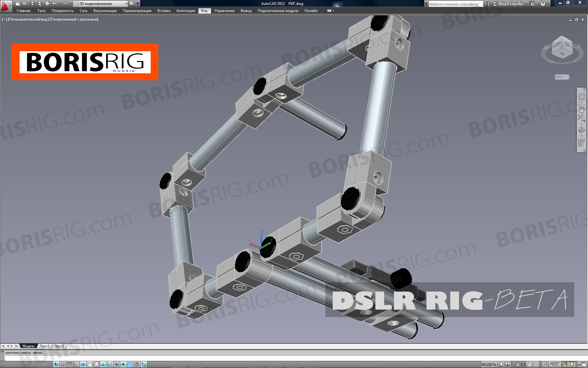Expand the Redo history dropdown arrow
Viewport: 588px width, 368px height.
[70, 4]
